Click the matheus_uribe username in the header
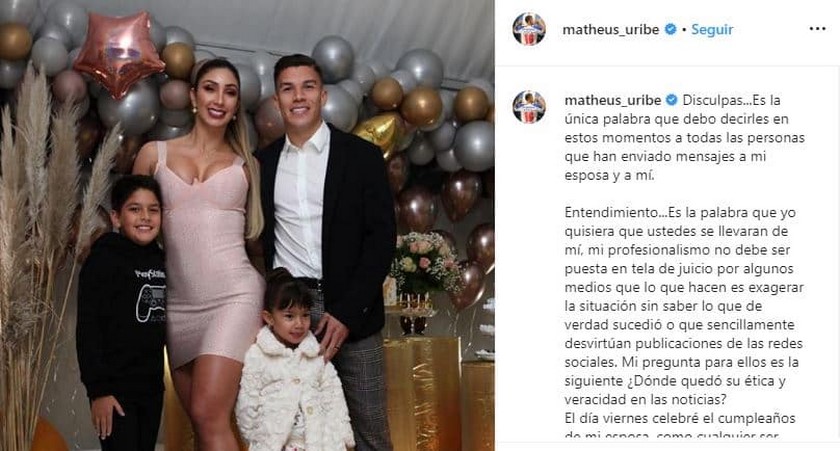The height and width of the screenshot is (451, 840). pyautogui.click(x=610, y=30)
